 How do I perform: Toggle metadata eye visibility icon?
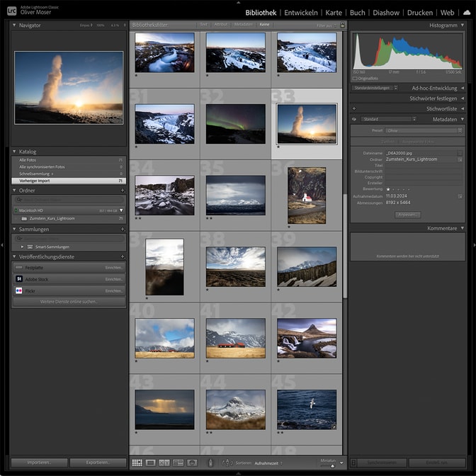click(354, 119)
